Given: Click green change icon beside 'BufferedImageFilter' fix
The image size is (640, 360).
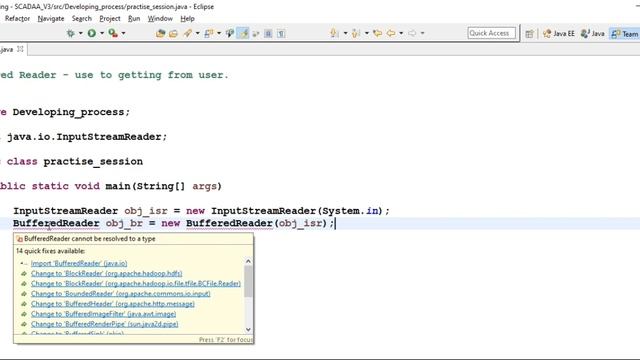Looking at the screenshot, I should pyautogui.click(x=24, y=314).
